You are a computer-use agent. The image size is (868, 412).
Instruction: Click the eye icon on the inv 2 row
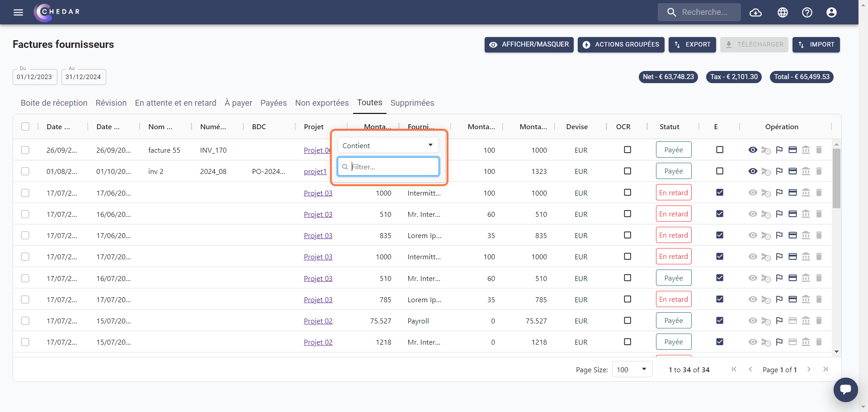click(x=753, y=171)
